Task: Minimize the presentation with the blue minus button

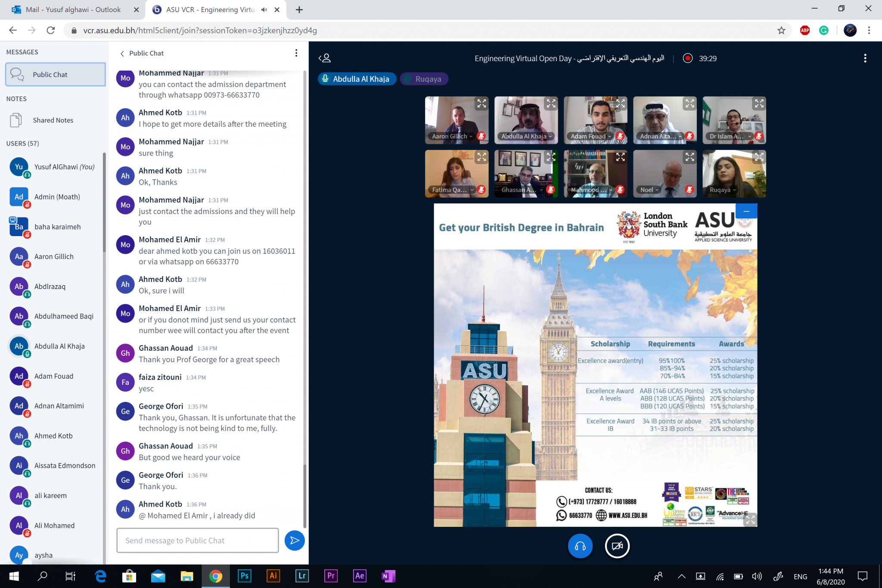Action: (x=746, y=211)
